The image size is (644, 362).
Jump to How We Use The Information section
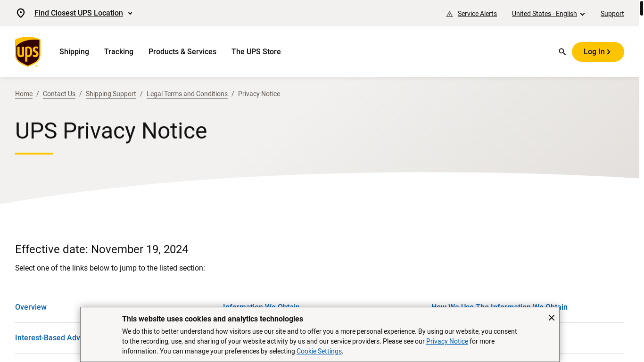tap(499, 304)
